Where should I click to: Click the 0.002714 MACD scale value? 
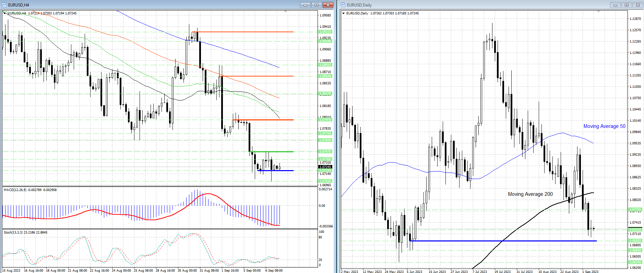click(x=325, y=189)
